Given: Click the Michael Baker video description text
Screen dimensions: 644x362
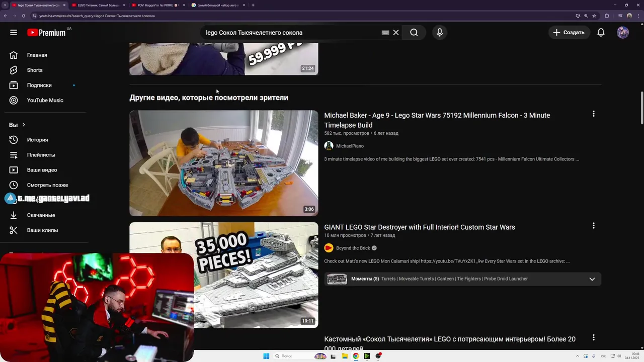Looking at the screenshot, I should [451, 159].
